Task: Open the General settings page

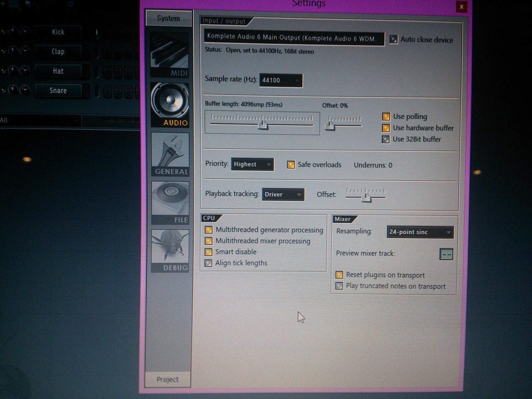Action: point(170,154)
